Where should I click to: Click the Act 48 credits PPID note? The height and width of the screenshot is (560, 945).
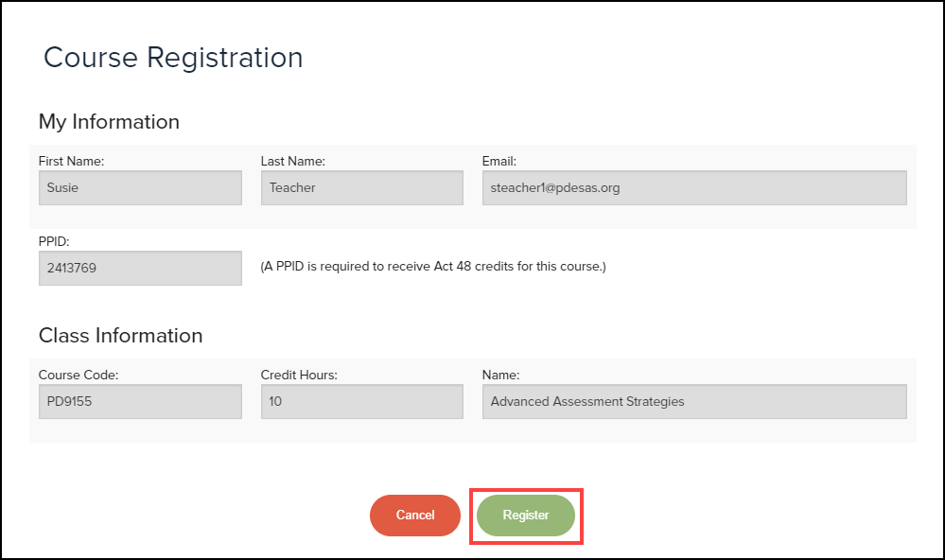point(432,267)
